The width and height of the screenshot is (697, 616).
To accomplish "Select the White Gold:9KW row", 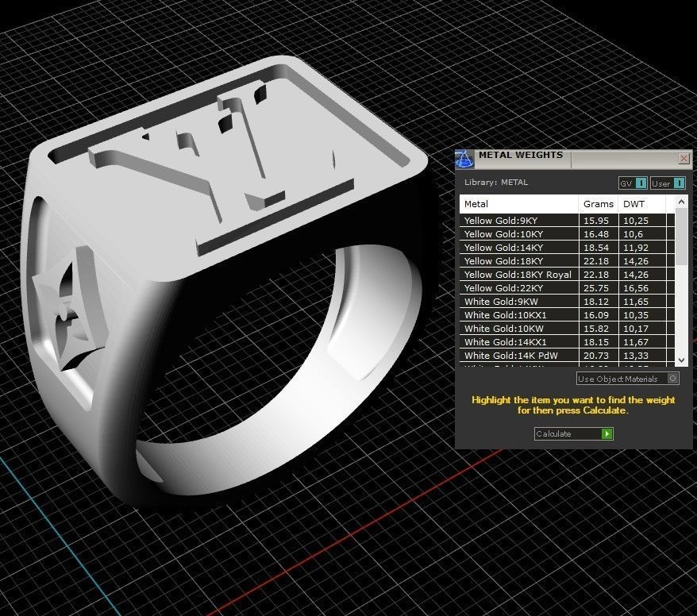I will point(567,302).
